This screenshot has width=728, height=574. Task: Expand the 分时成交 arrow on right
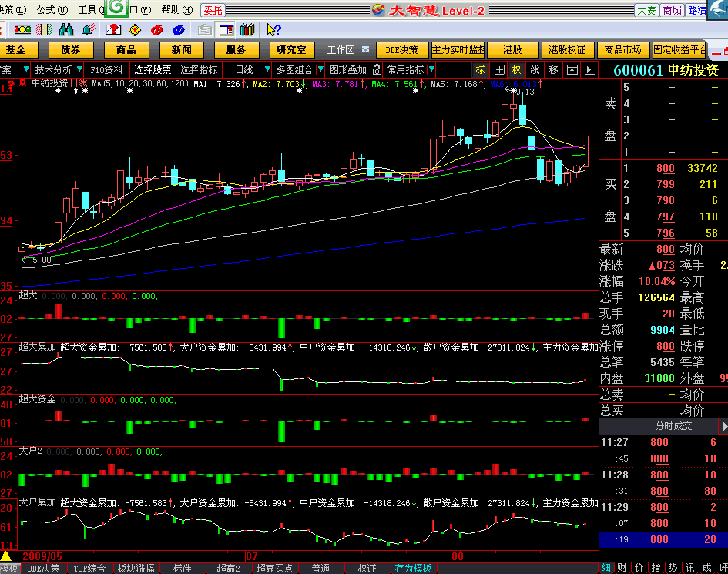pos(724,426)
